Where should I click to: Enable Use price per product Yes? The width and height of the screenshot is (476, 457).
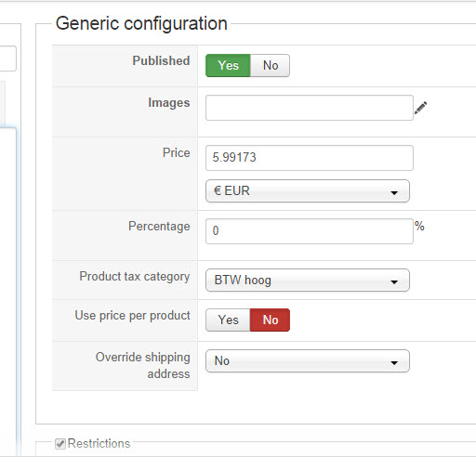(228, 320)
